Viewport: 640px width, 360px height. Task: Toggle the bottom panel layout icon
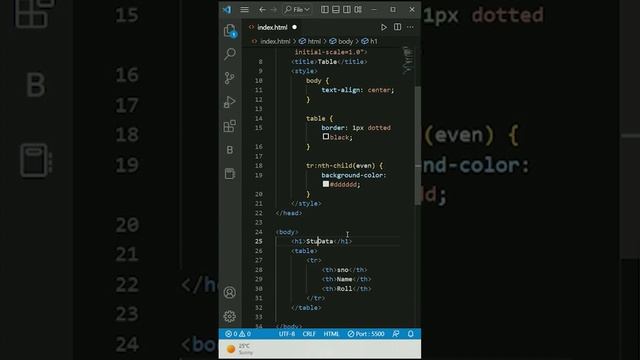(336, 9)
